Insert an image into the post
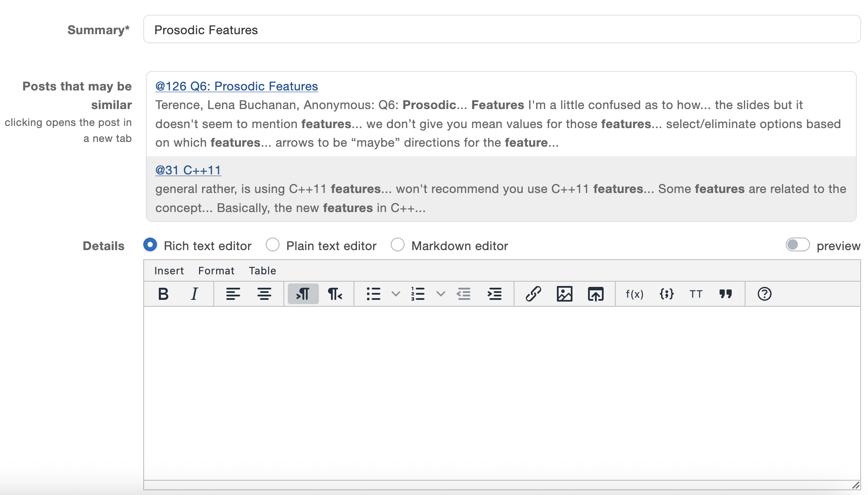The image size is (868, 495). (564, 294)
